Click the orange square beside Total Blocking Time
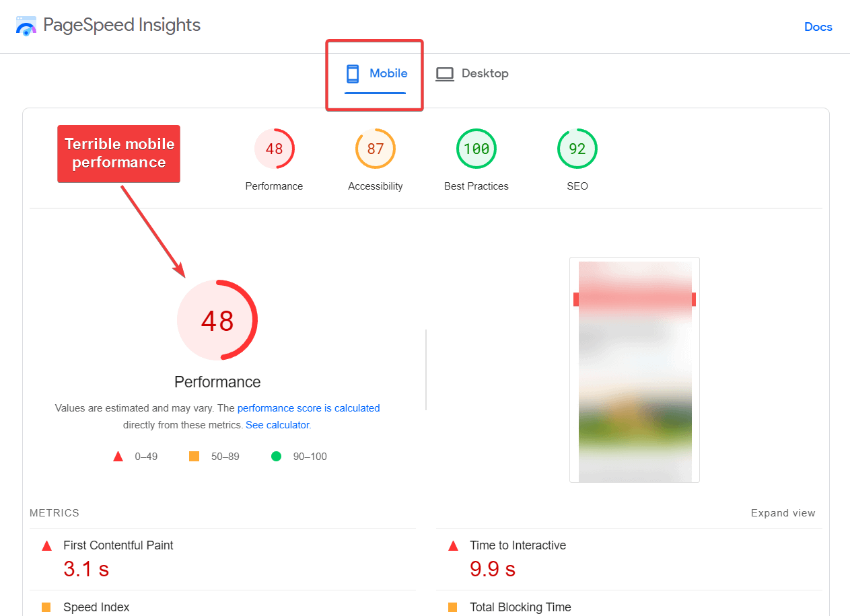850x616 pixels. click(452, 607)
